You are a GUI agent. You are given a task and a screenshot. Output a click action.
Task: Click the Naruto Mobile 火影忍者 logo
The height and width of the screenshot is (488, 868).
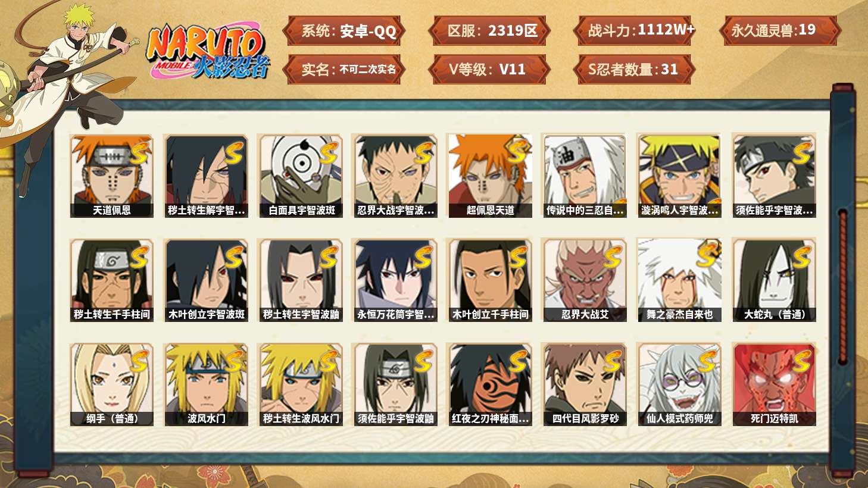tap(208, 52)
